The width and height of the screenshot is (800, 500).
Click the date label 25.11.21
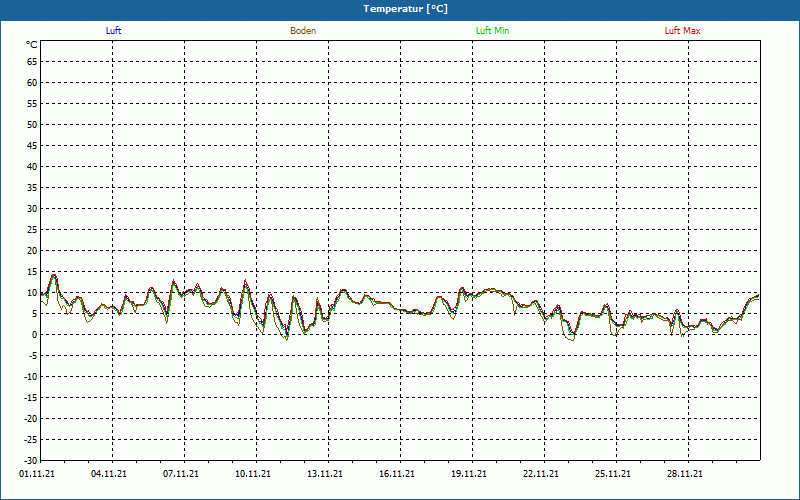pyautogui.click(x=612, y=474)
